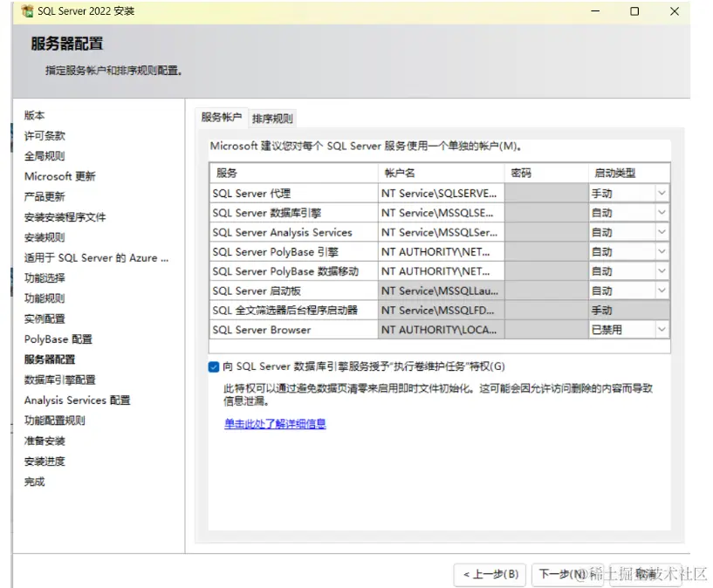Click the 安装安装程序文件 step in sidebar
The width and height of the screenshot is (713, 588).
(x=65, y=217)
